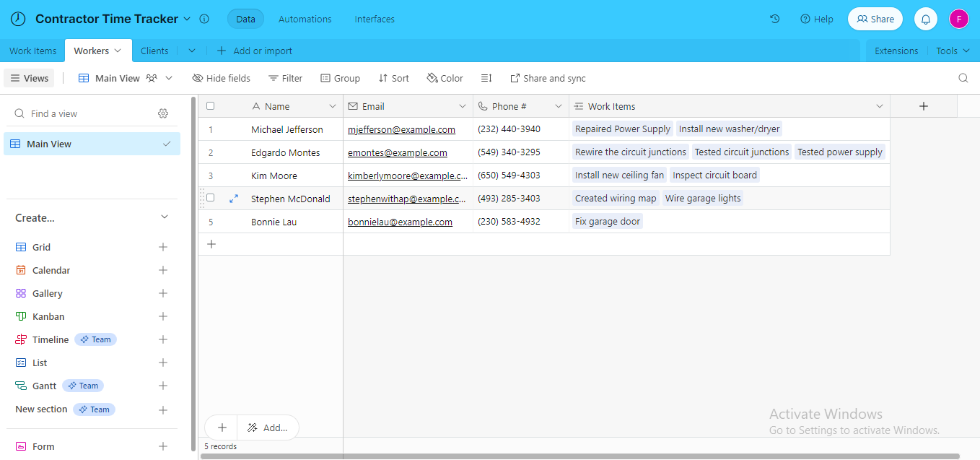980x460 pixels.
Task: Open the Filter settings
Action: point(285,77)
